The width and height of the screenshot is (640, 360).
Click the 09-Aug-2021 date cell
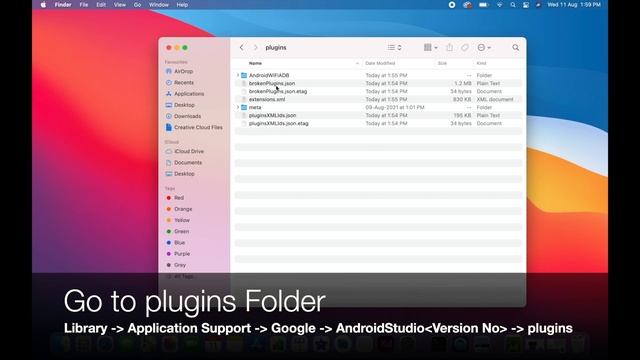tap(395, 107)
